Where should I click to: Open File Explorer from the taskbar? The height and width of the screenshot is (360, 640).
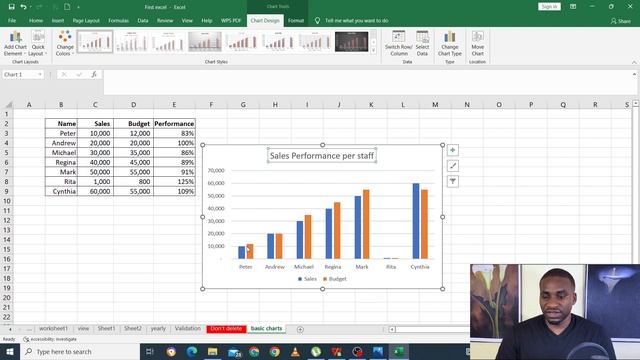pos(213,351)
